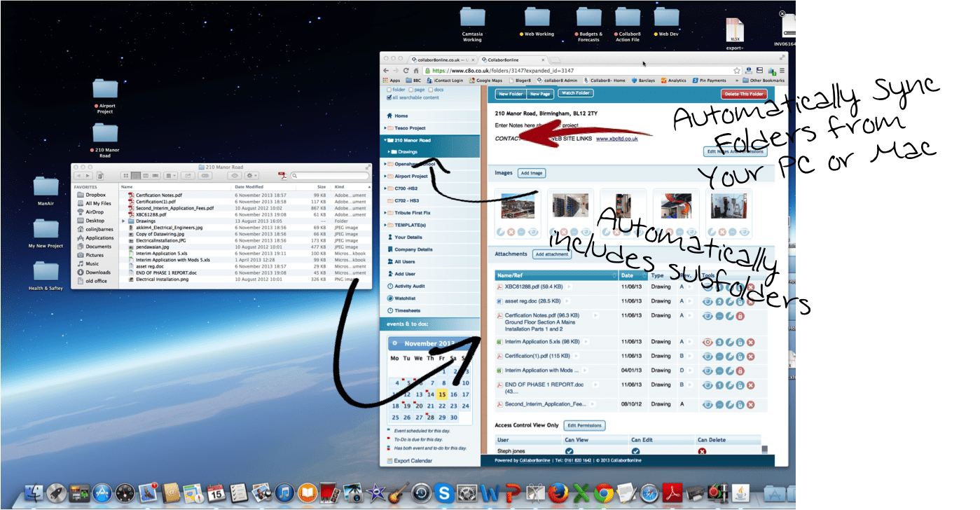Open Firefox from the Dock

558,492
